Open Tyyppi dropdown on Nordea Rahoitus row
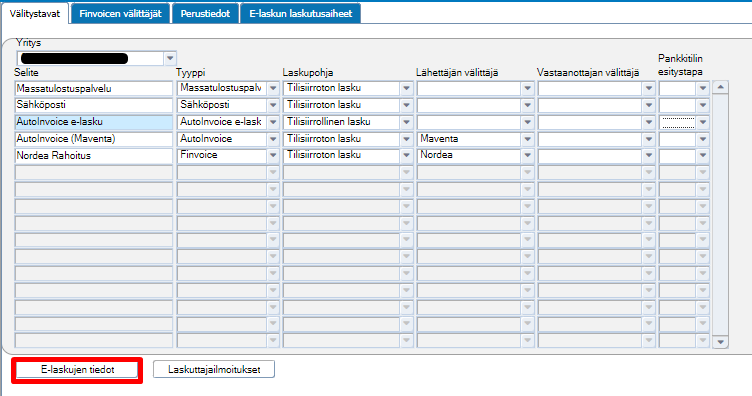The width and height of the screenshot is (752, 396). point(273,155)
